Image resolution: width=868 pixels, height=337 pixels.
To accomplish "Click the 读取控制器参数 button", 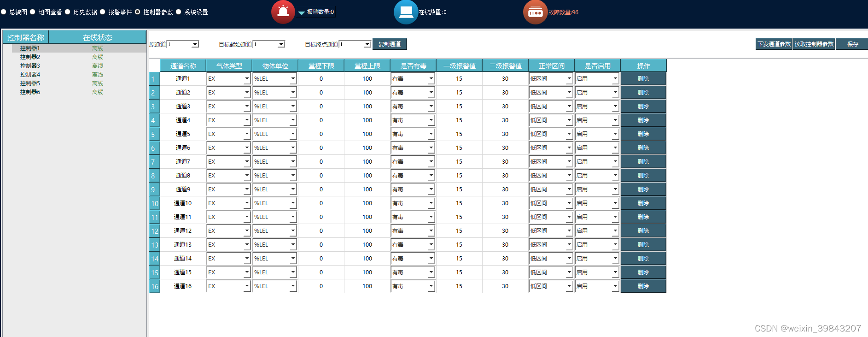I will [x=814, y=44].
